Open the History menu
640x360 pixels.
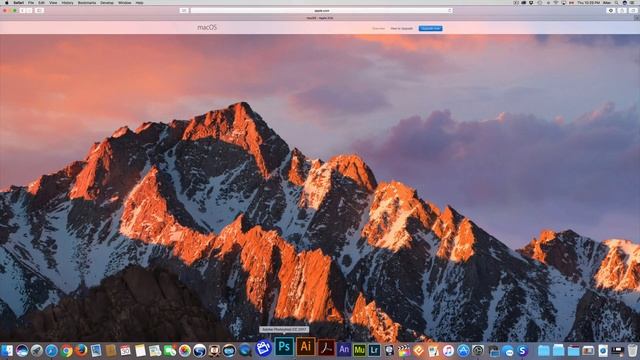point(67,2)
